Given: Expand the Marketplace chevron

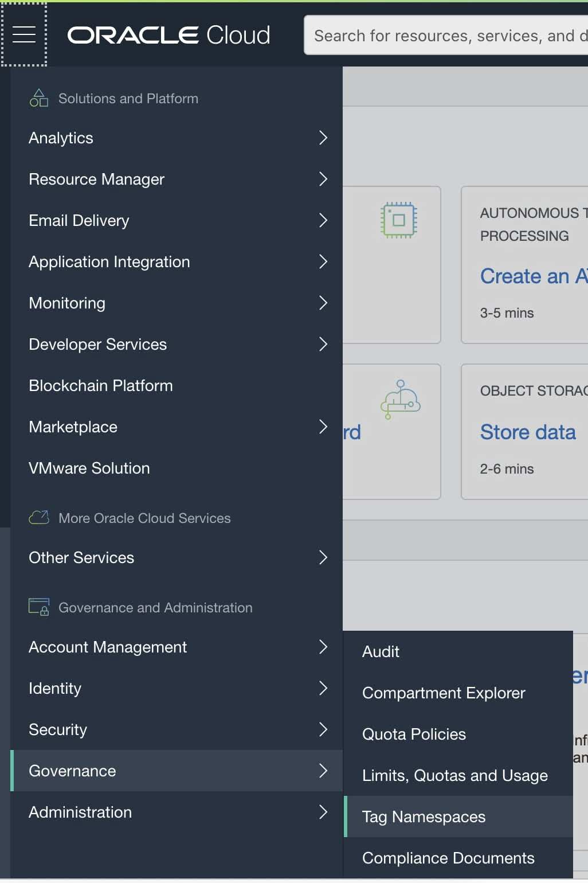Looking at the screenshot, I should pyautogui.click(x=323, y=427).
